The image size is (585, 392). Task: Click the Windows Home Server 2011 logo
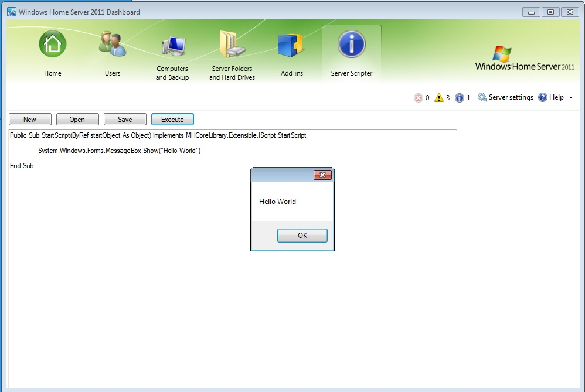pyautogui.click(x=524, y=59)
